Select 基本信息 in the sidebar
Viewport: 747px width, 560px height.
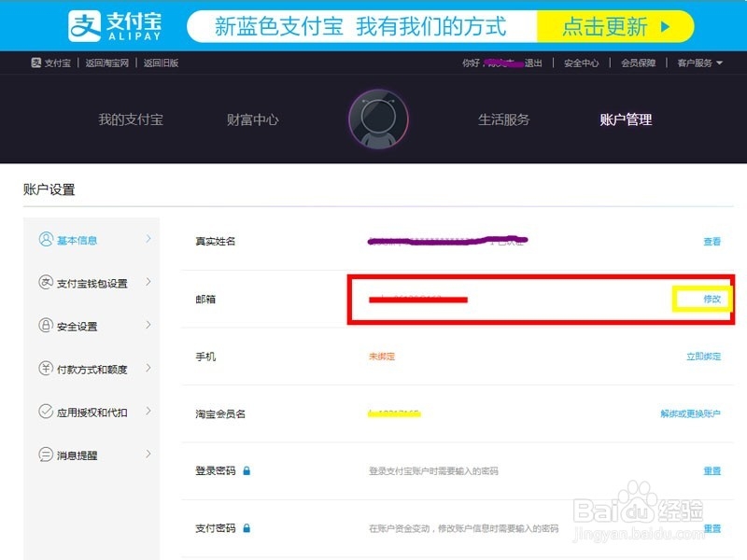[x=78, y=241]
